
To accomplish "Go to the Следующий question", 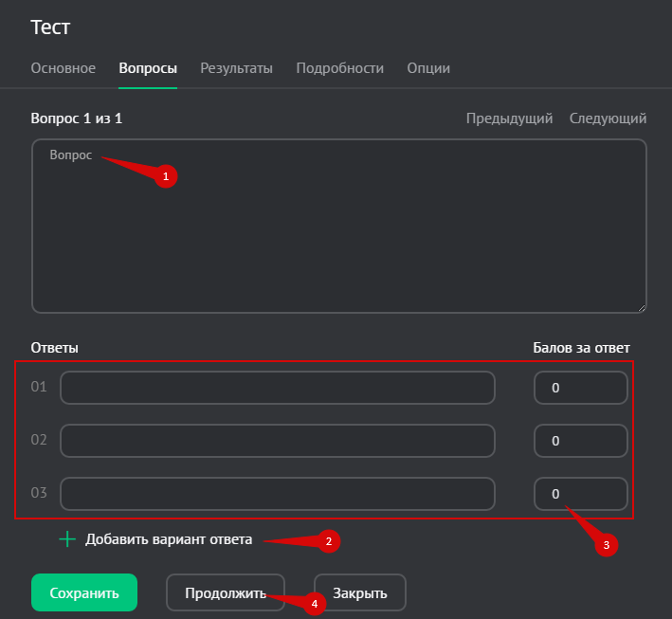I will tap(608, 118).
